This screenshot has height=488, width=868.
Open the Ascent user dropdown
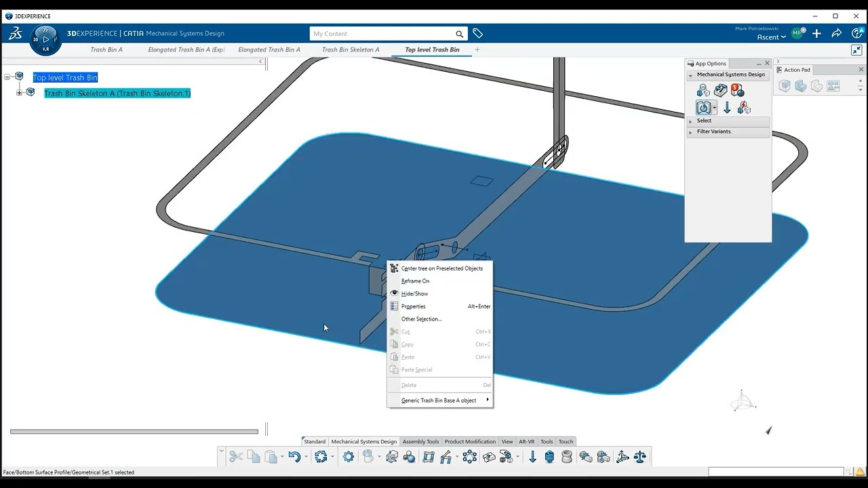[772, 37]
